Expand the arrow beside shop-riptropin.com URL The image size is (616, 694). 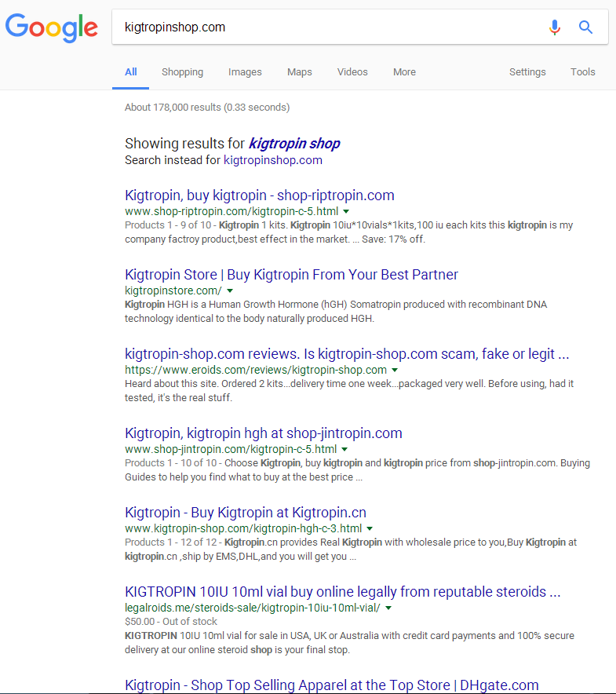pos(346,211)
